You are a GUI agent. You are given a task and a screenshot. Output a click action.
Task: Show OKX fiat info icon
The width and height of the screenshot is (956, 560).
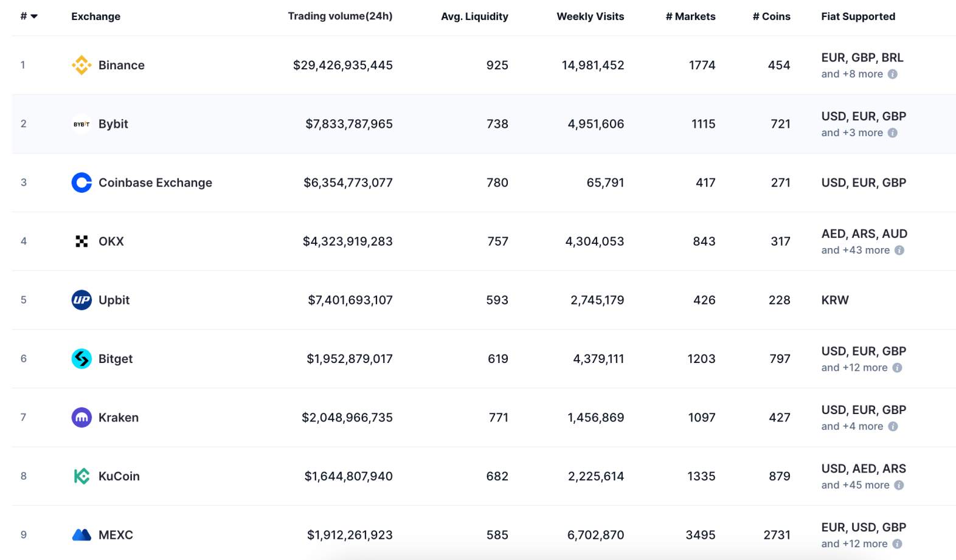[899, 251]
